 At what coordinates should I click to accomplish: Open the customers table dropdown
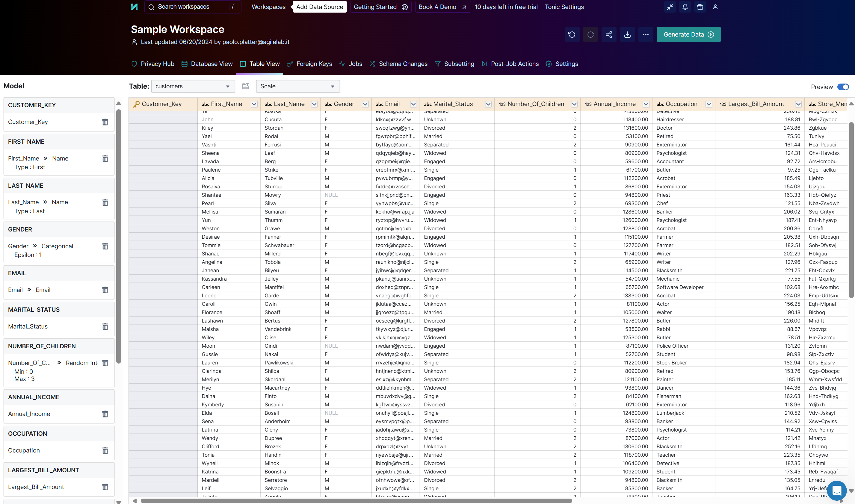(x=193, y=86)
